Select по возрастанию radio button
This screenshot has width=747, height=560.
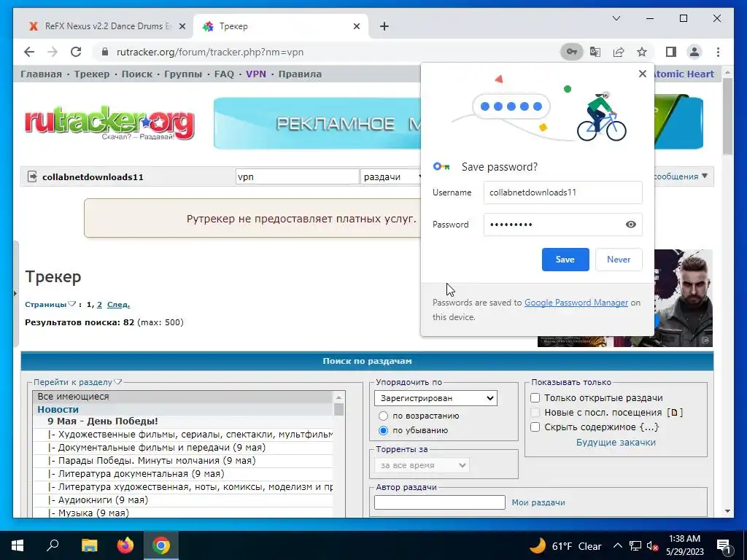tap(383, 416)
